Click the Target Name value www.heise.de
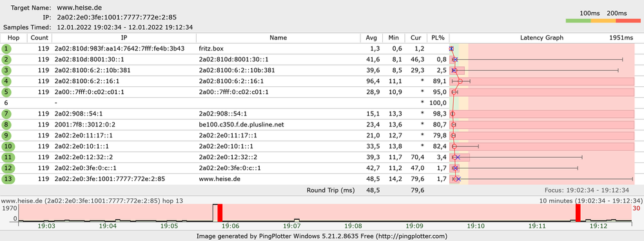This screenshot has height=241, width=644. click(79, 8)
